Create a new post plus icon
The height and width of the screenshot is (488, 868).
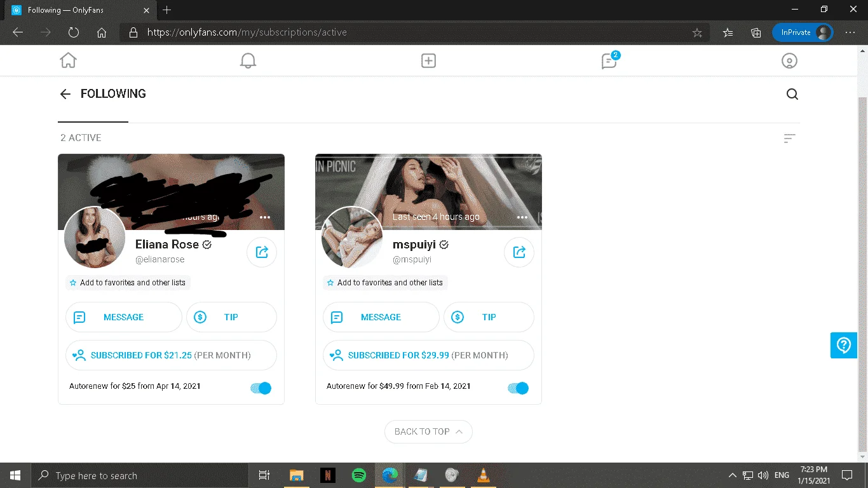click(428, 60)
